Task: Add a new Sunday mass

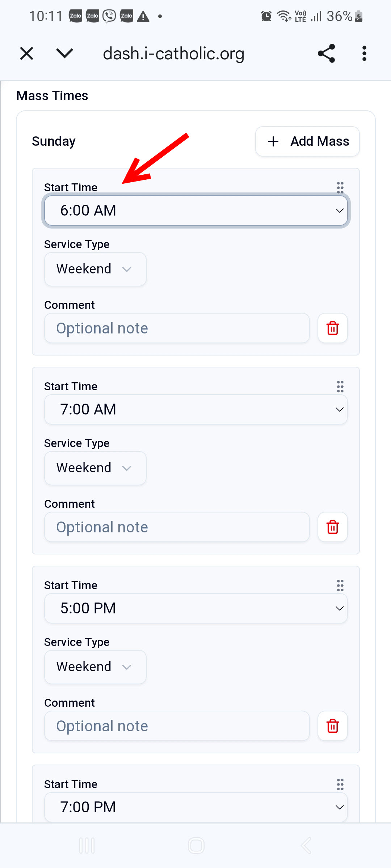Action: (307, 141)
